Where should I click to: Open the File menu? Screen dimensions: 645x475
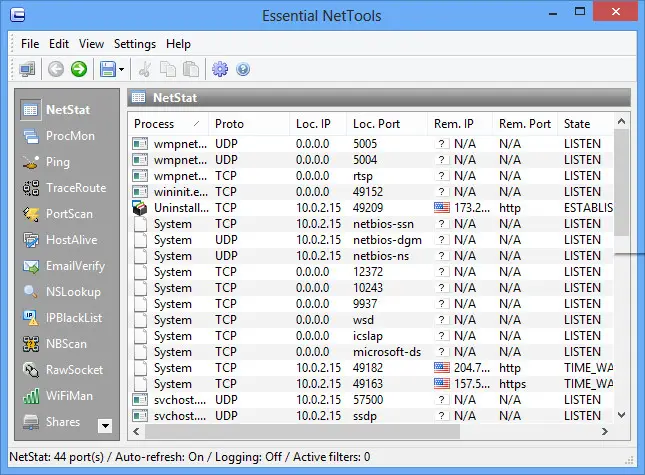coord(30,44)
